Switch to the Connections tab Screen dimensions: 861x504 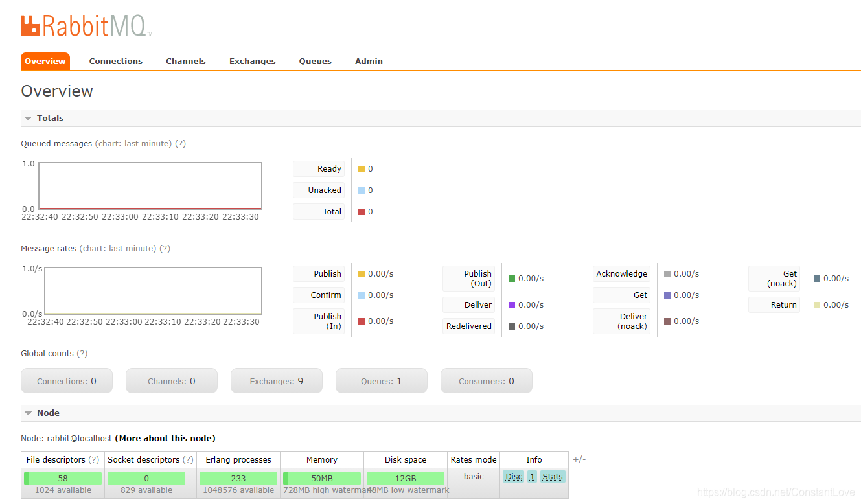pos(116,62)
